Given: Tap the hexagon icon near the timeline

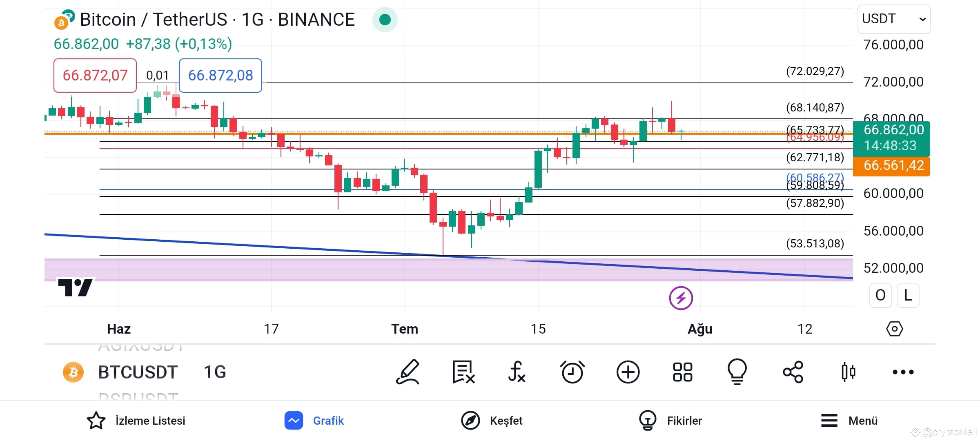Looking at the screenshot, I should 894,329.
